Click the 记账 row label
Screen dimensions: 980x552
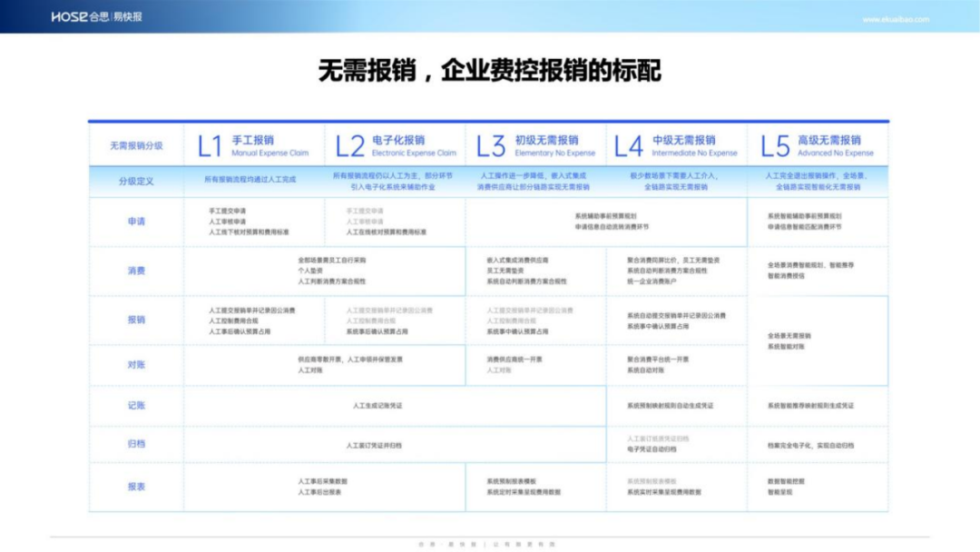(x=136, y=405)
